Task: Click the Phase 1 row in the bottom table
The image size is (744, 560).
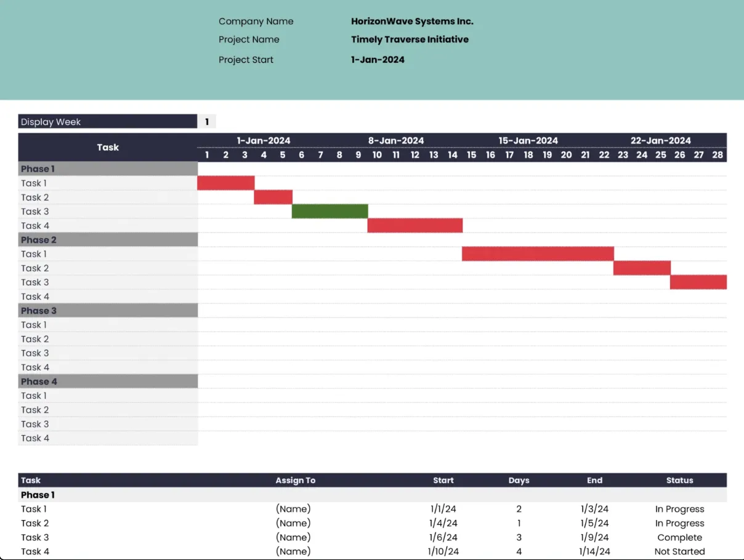Action: coord(373,495)
